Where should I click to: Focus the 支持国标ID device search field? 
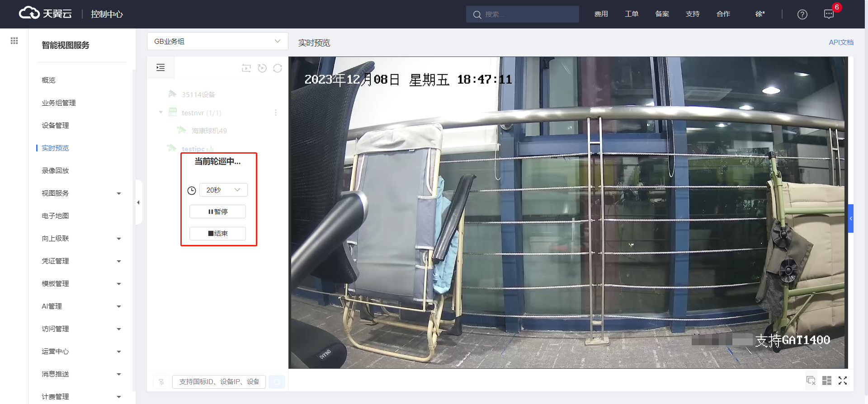(219, 382)
